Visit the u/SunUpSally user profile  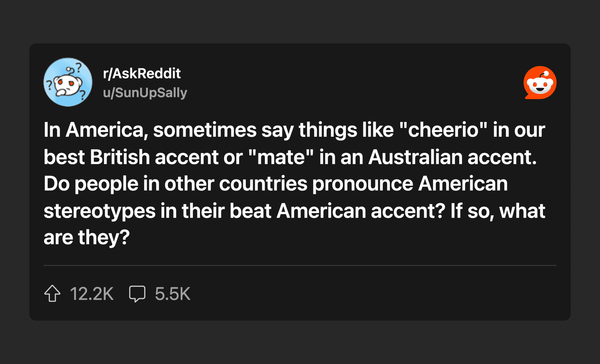[145, 93]
